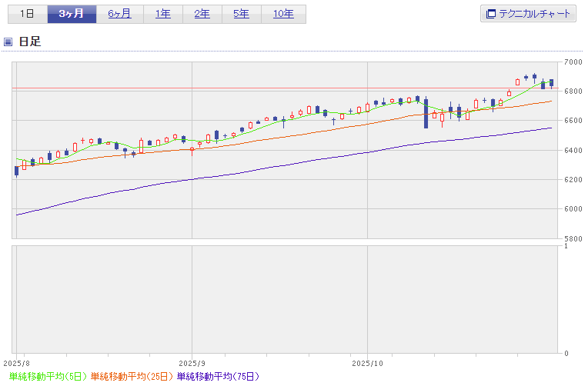Click the 日足 heading text
Screen dimensions: 588x386
29,42
